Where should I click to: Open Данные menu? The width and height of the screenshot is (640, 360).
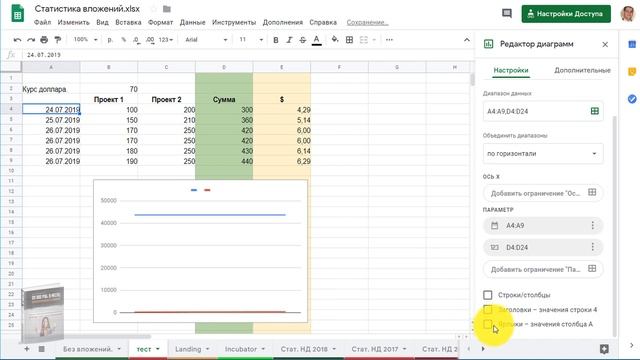192,22
